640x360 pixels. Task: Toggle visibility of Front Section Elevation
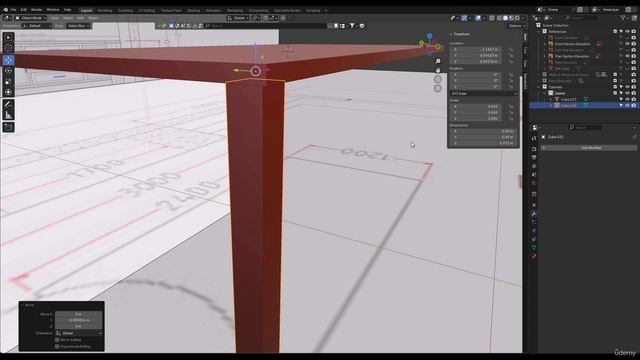tap(627, 44)
